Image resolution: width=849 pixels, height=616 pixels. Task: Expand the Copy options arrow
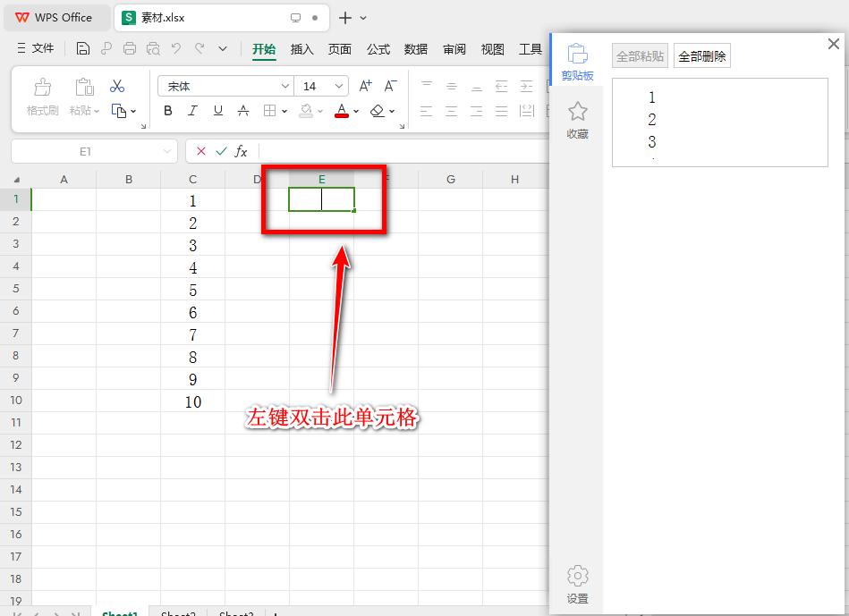[x=133, y=111]
